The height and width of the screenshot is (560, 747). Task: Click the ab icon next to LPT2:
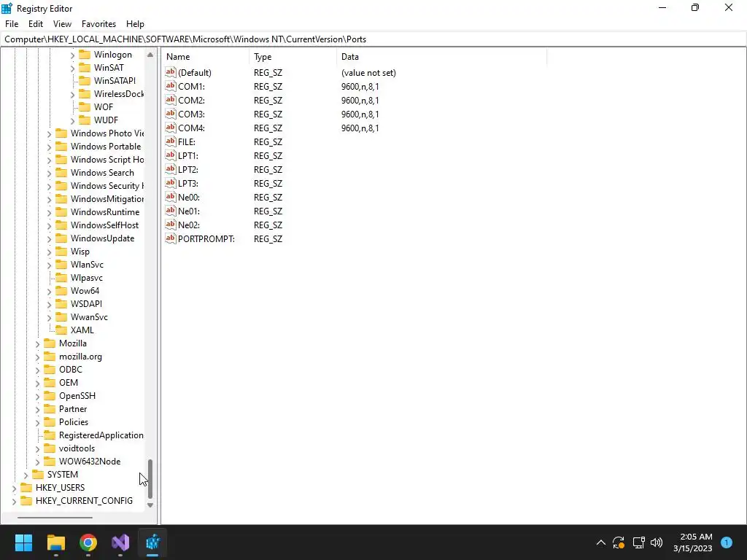pos(171,169)
